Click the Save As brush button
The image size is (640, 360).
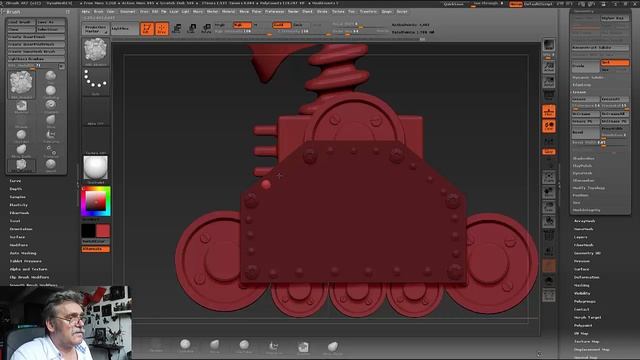(51, 22)
